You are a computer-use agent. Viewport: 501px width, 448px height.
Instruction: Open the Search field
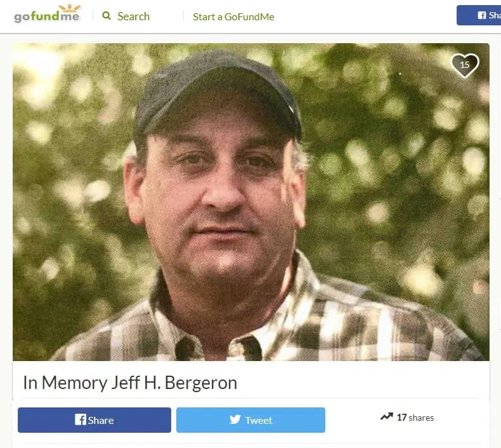tap(126, 16)
